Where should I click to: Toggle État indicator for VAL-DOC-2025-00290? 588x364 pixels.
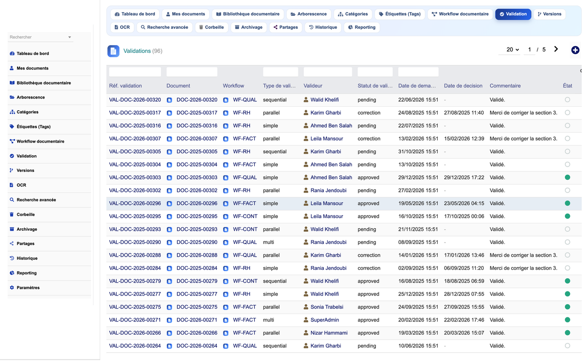click(567, 242)
